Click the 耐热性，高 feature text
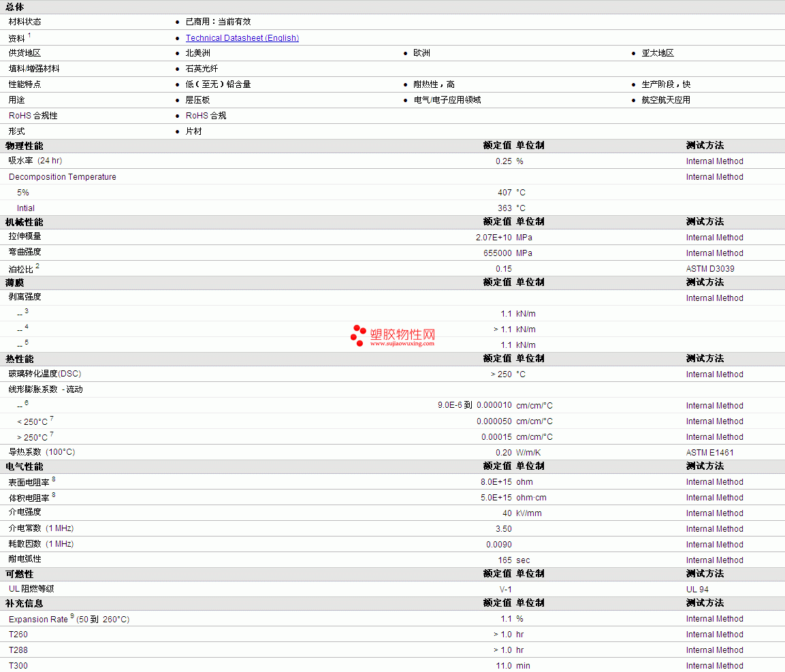 434,84
